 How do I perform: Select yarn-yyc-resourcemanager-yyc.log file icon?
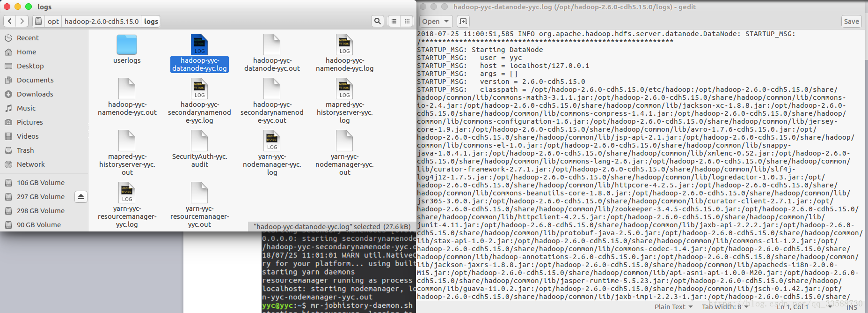[127, 193]
